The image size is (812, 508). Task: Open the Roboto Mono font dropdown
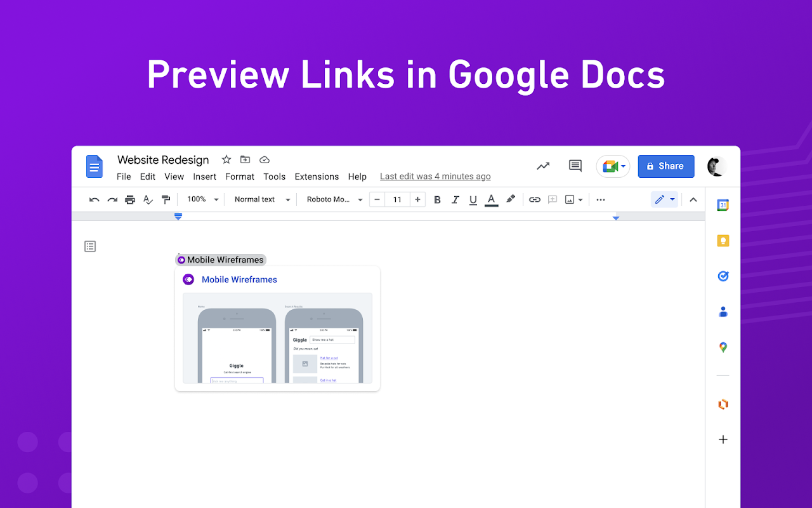[x=334, y=199]
